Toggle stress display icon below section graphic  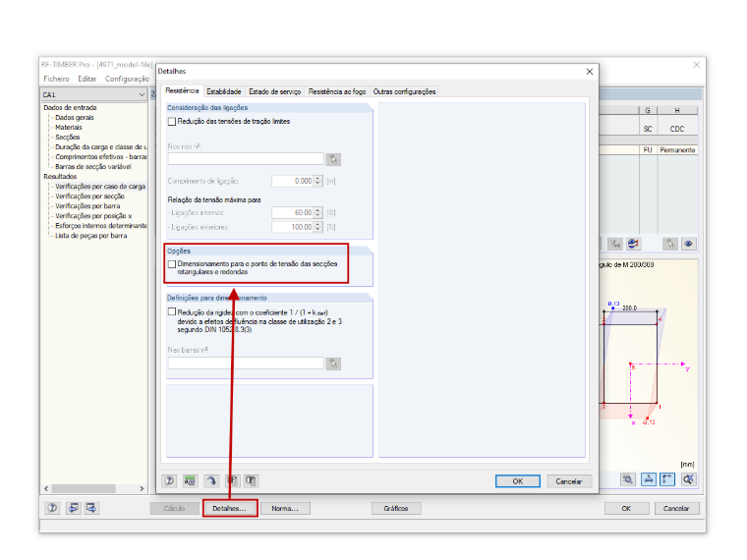(648, 479)
